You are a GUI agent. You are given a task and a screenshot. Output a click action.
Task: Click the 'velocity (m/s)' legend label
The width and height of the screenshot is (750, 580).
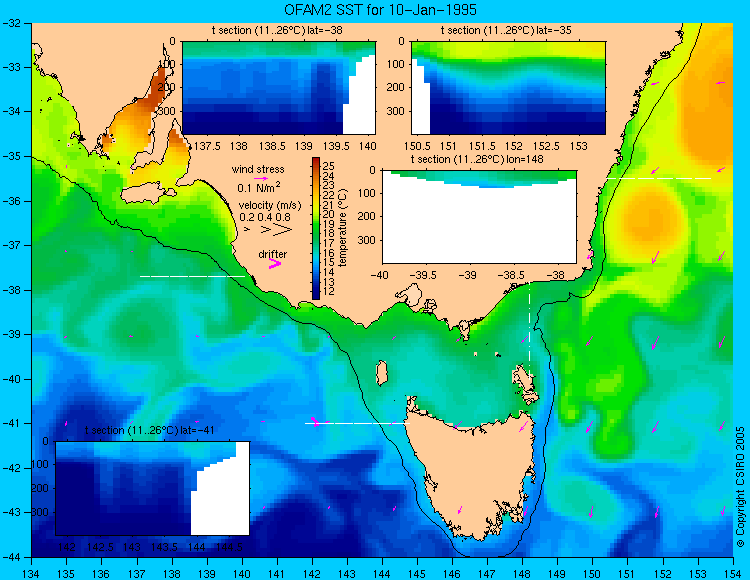[x=270, y=206]
